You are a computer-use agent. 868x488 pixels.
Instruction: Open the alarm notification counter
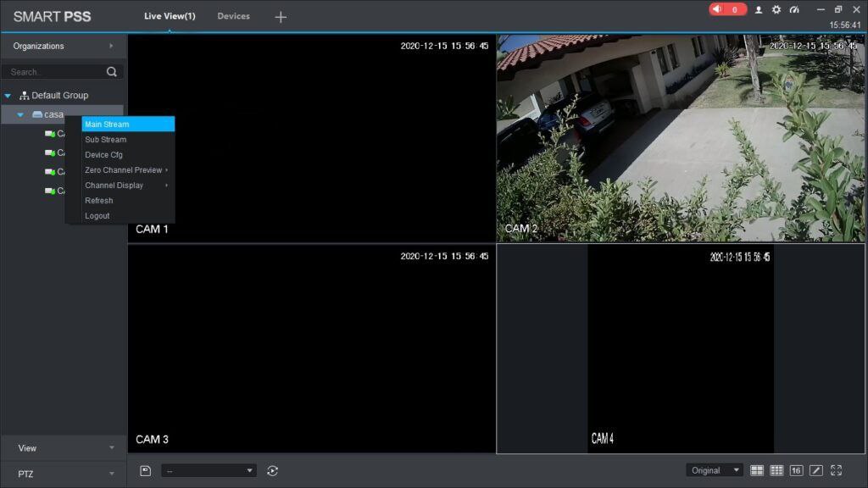[x=727, y=9]
